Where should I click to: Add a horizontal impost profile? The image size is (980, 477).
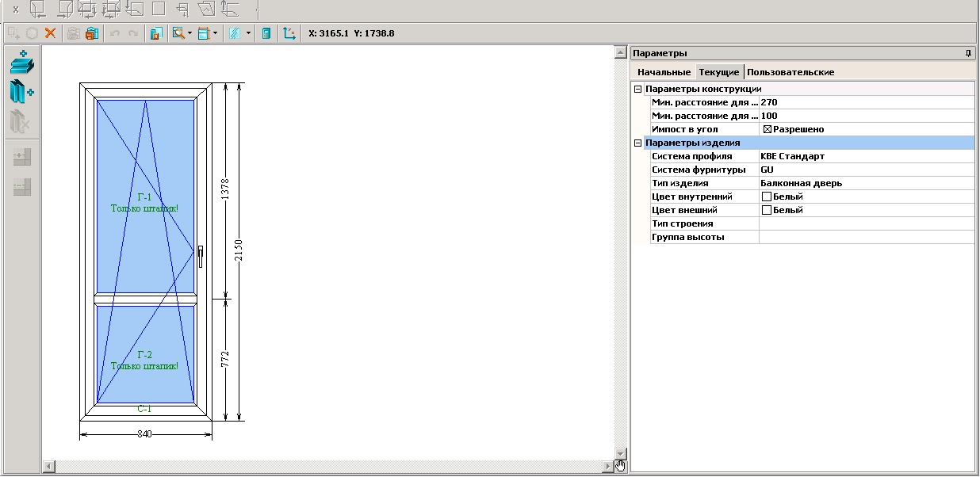tap(22, 63)
